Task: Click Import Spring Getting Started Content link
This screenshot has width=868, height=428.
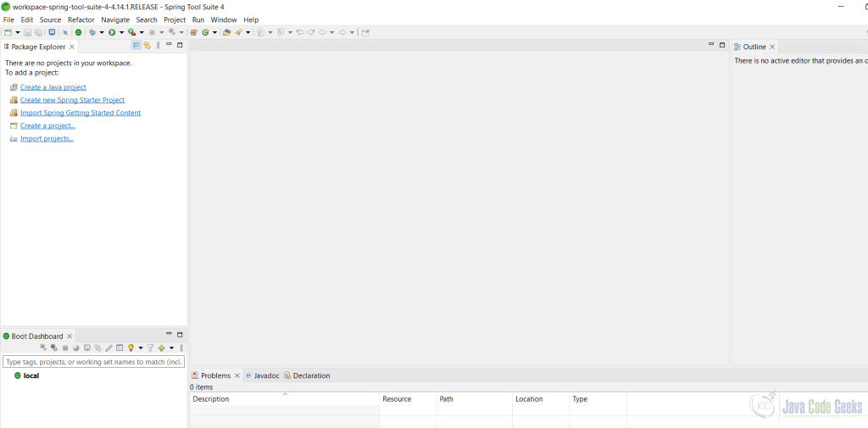Action: 81,113
